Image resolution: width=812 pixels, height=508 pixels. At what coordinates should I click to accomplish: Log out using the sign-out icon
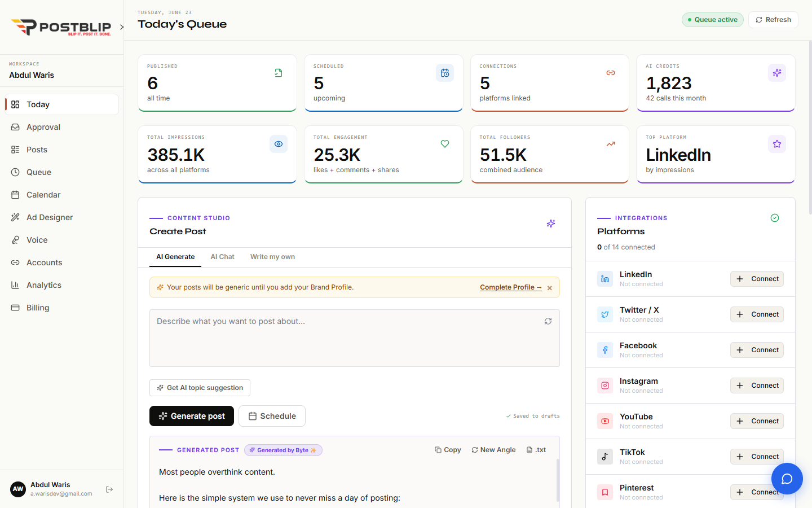pyautogui.click(x=109, y=489)
